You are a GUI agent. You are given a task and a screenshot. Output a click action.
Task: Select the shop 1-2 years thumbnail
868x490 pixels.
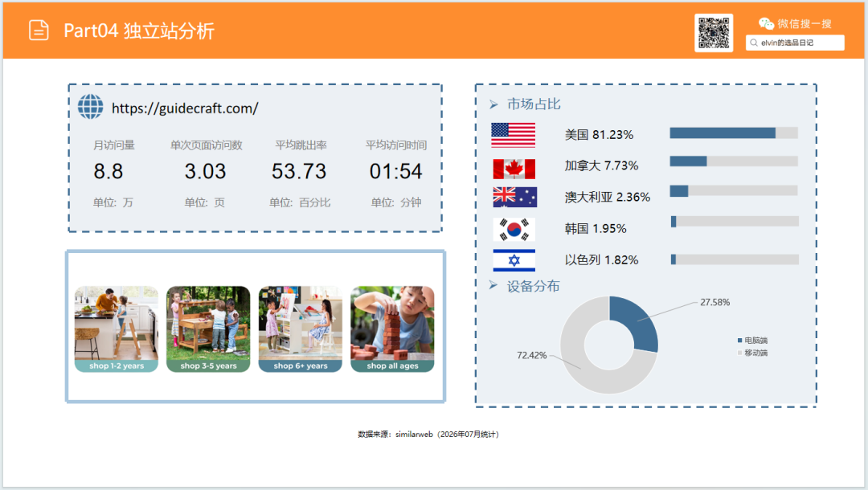coord(117,329)
